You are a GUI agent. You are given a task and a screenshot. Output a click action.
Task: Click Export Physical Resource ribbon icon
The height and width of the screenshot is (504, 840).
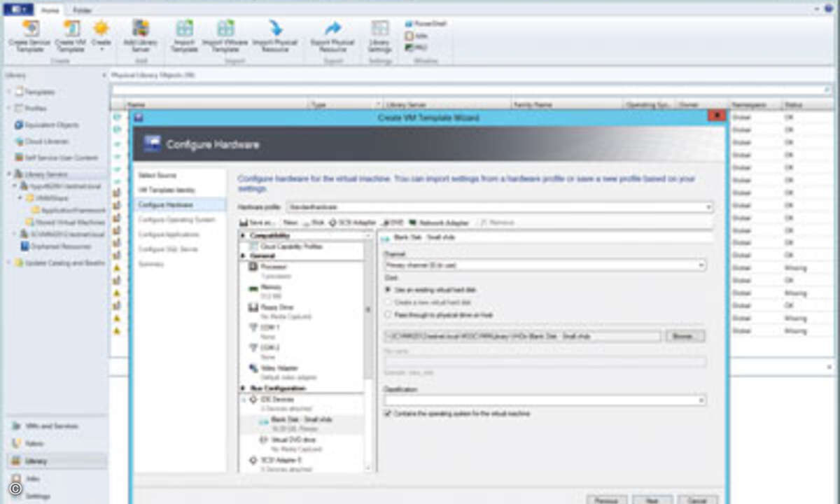333,36
